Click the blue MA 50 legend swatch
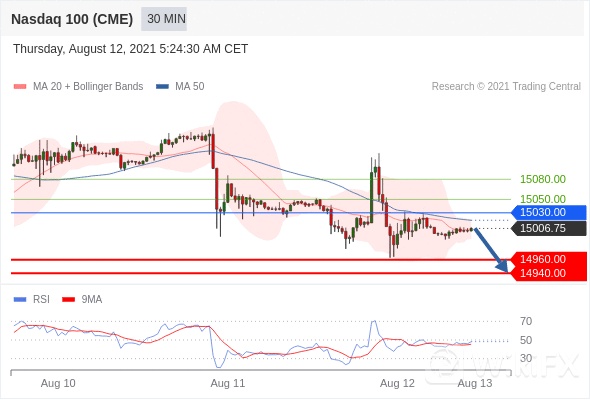 pyautogui.click(x=162, y=87)
